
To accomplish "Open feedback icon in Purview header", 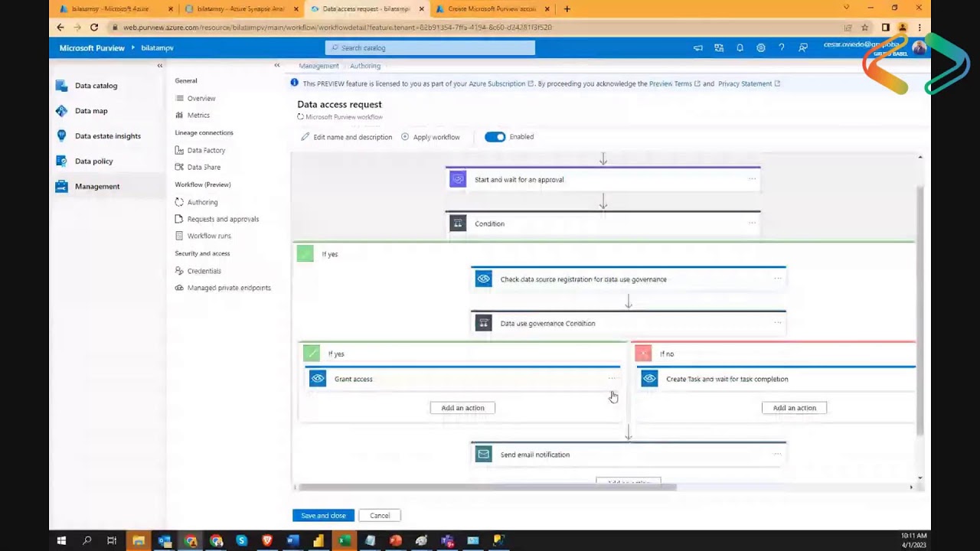I will tap(802, 48).
